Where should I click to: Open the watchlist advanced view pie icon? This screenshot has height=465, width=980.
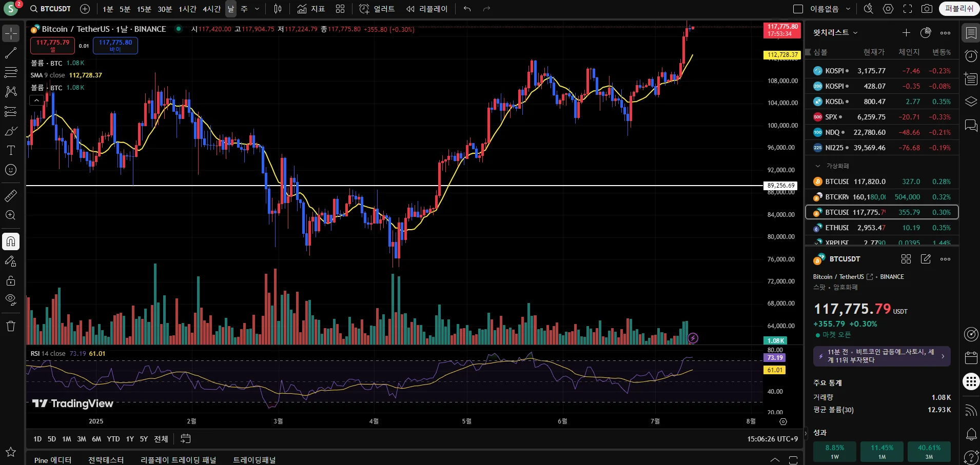pyautogui.click(x=926, y=33)
